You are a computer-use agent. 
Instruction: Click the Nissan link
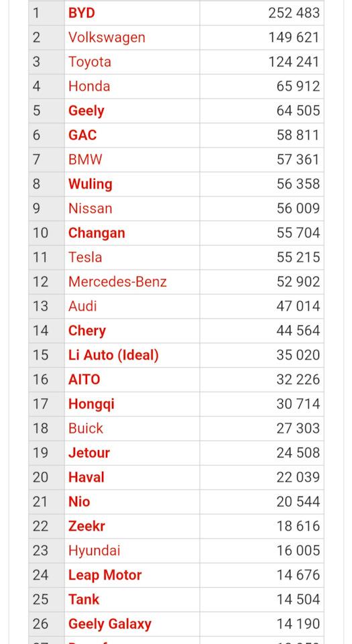91,208
